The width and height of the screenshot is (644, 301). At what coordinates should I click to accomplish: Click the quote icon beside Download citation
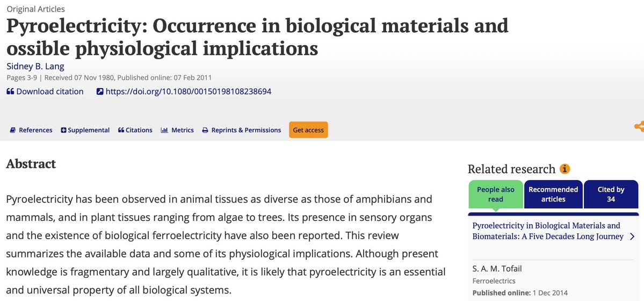(x=10, y=92)
